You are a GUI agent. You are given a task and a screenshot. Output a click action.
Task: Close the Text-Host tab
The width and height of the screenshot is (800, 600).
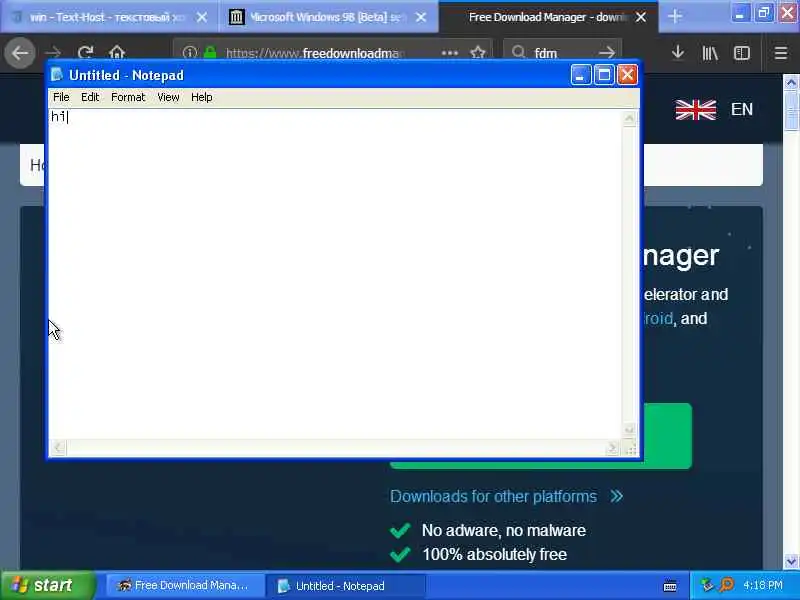tap(202, 17)
